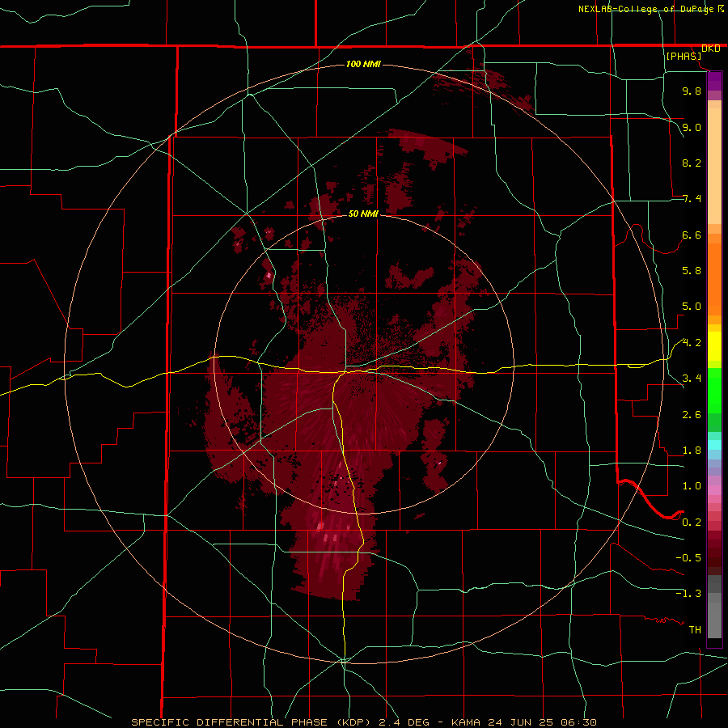Viewport: 728px width, 728px height.
Task: Pick the yellow band on the color bar
Action: [714, 346]
